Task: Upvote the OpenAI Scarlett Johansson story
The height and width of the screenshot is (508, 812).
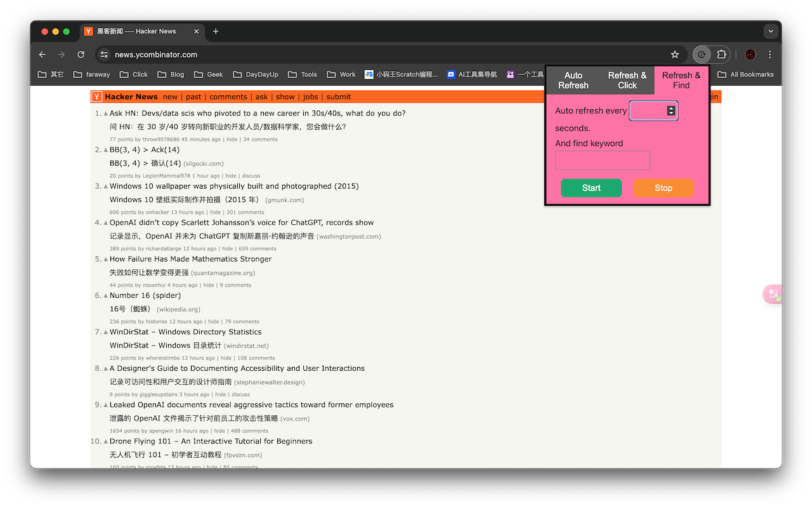Action: 106,224
